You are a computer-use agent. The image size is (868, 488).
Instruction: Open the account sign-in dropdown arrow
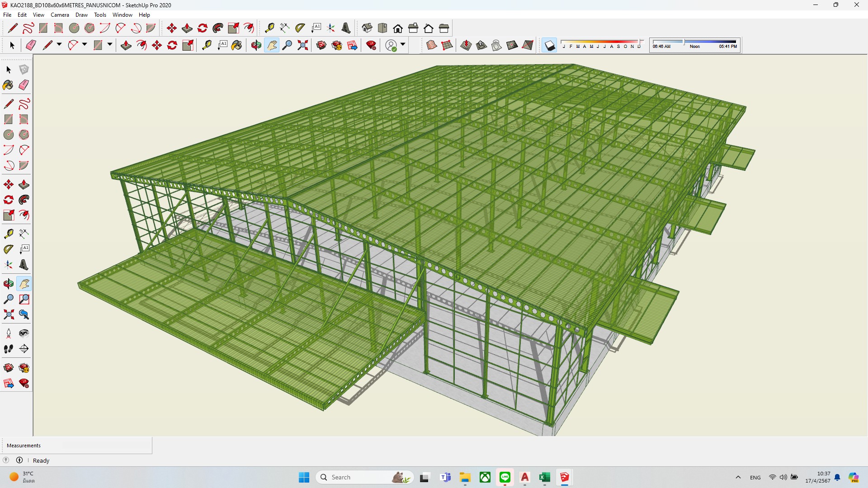(403, 45)
